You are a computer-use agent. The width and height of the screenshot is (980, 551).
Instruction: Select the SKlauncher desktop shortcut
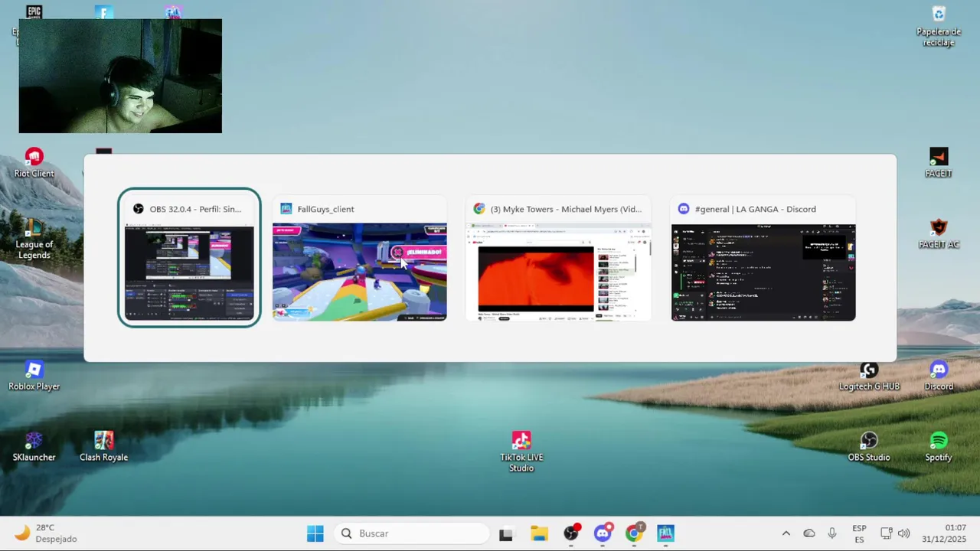pyautogui.click(x=34, y=447)
